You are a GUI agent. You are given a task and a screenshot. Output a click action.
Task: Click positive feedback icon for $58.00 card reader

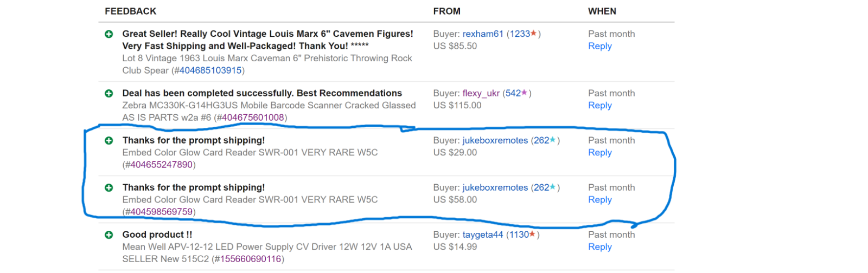click(x=109, y=188)
